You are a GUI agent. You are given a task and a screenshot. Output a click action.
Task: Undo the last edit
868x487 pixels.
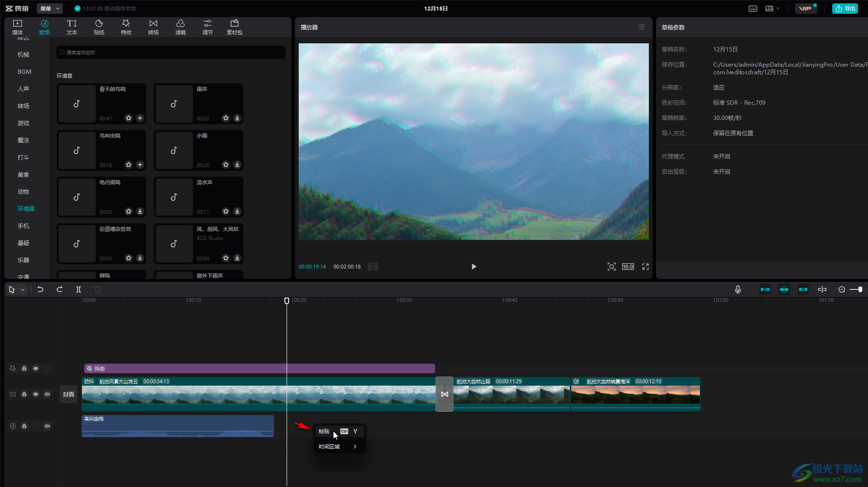(x=40, y=289)
